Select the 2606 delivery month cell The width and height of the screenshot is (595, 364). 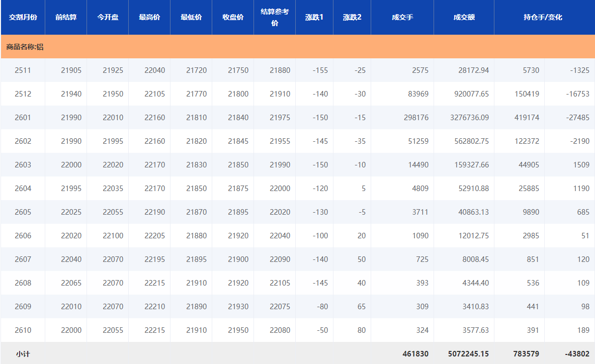pos(23,236)
